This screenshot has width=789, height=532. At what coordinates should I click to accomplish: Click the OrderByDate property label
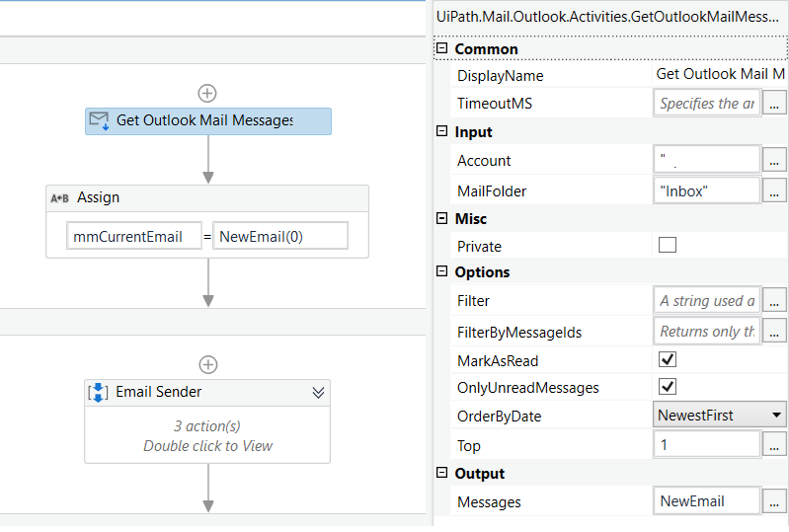pos(499,417)
